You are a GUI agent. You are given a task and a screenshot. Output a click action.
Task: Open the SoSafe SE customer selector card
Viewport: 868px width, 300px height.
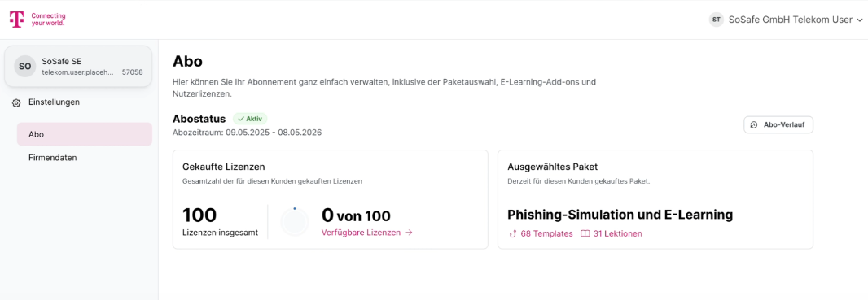(78, 67)
